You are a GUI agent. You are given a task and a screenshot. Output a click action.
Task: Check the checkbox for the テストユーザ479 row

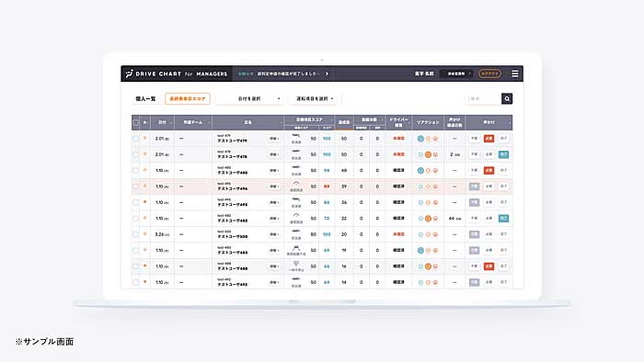[x=135, y=139]
